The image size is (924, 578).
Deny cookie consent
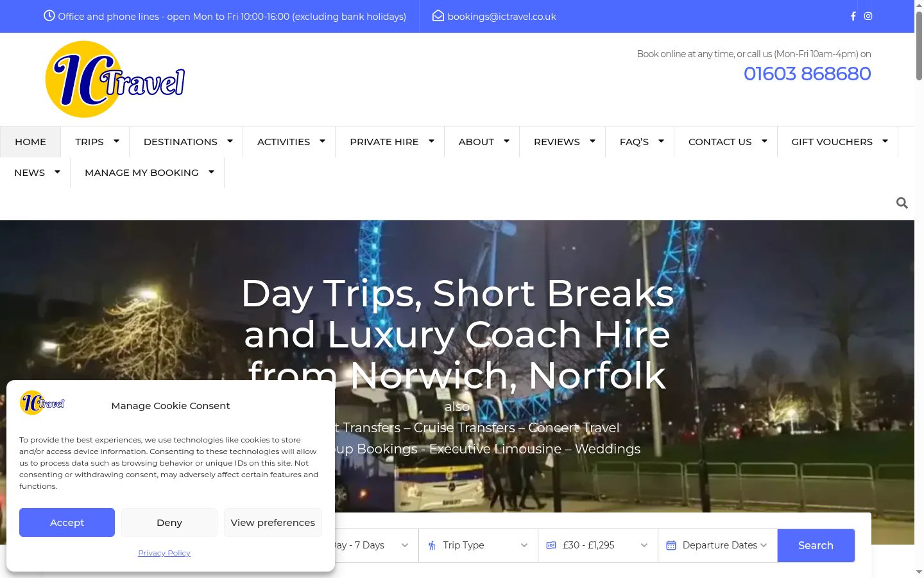tap(169, 523)
